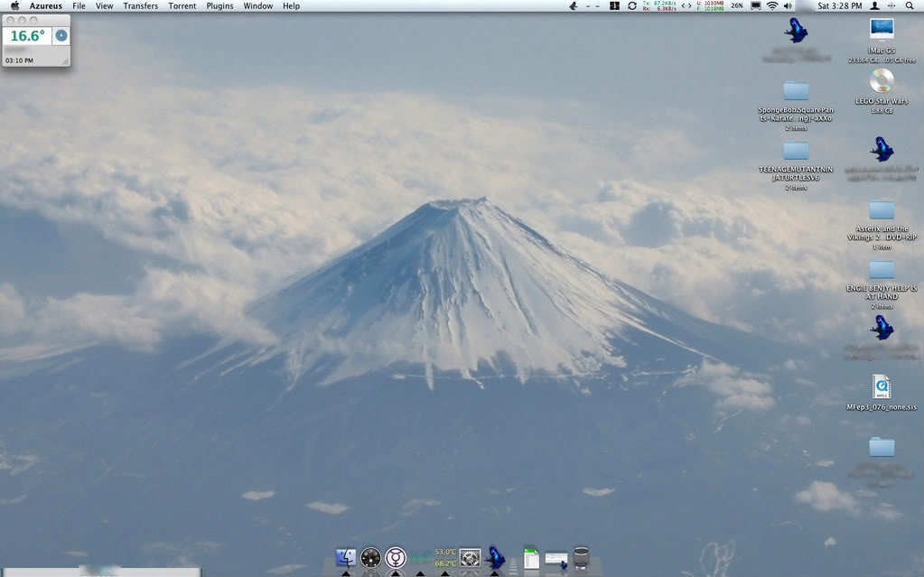Viewport: 924px width, 577px height.
Task: Click the sync arrows menu bar icon
Action: pos(631,6)
